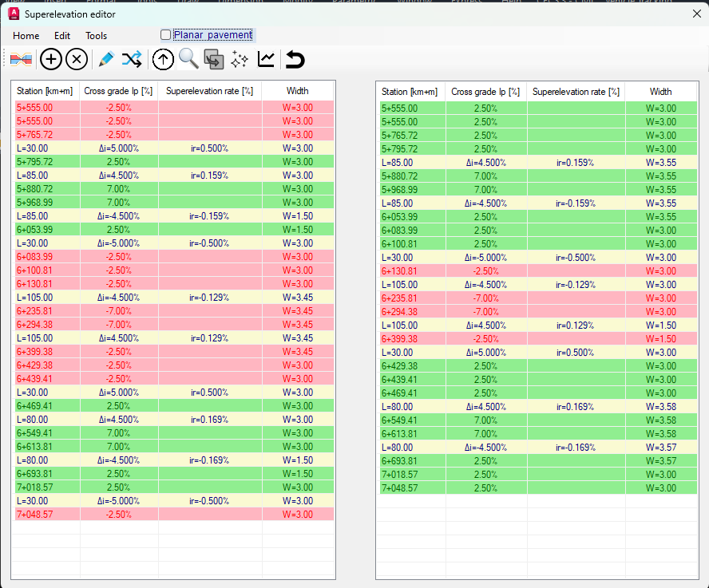Select the pencil edit tool
This screenshot has width=709, height=588.
(105, 59)
